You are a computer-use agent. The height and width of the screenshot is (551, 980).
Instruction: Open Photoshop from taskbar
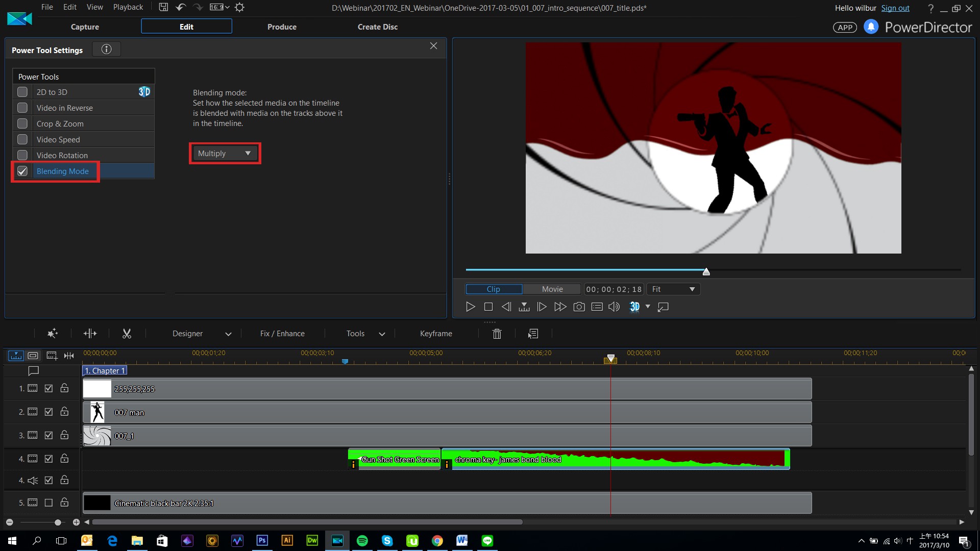click(262, 540)
